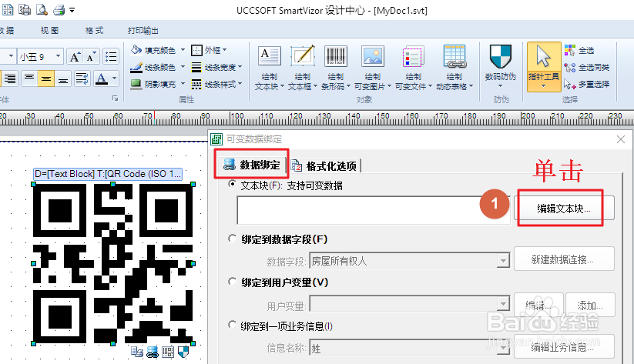634x364 pixels.
Task: Click 新建数据连接... button
Action: [564, 259]
